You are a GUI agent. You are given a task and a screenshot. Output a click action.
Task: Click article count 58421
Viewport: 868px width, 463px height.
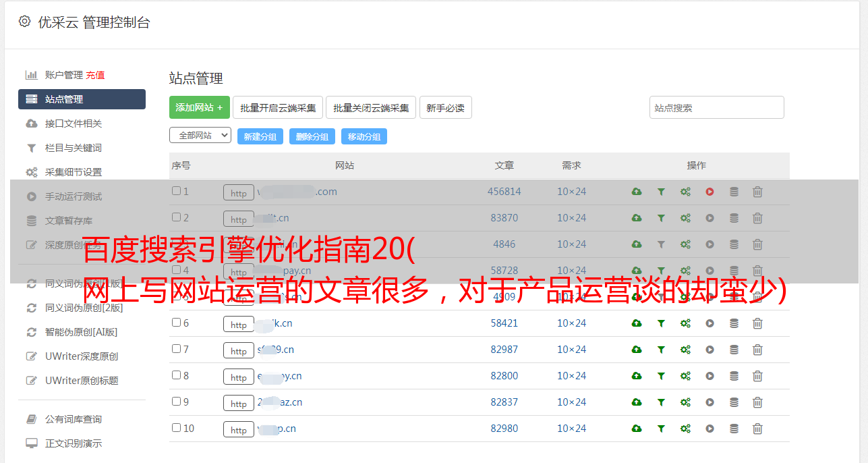504,323
